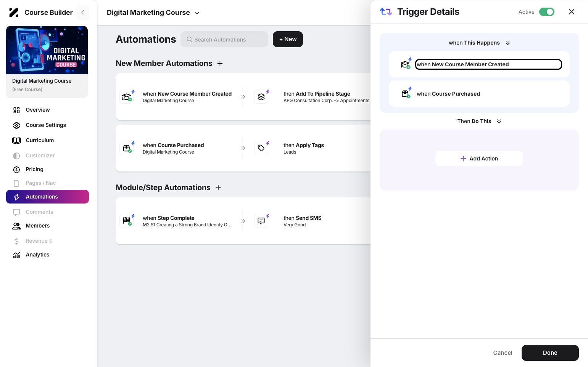Click the Digital Marketing Course thumbnail
This screenshot has width=588, height=367.
click(x=47, y=50)
